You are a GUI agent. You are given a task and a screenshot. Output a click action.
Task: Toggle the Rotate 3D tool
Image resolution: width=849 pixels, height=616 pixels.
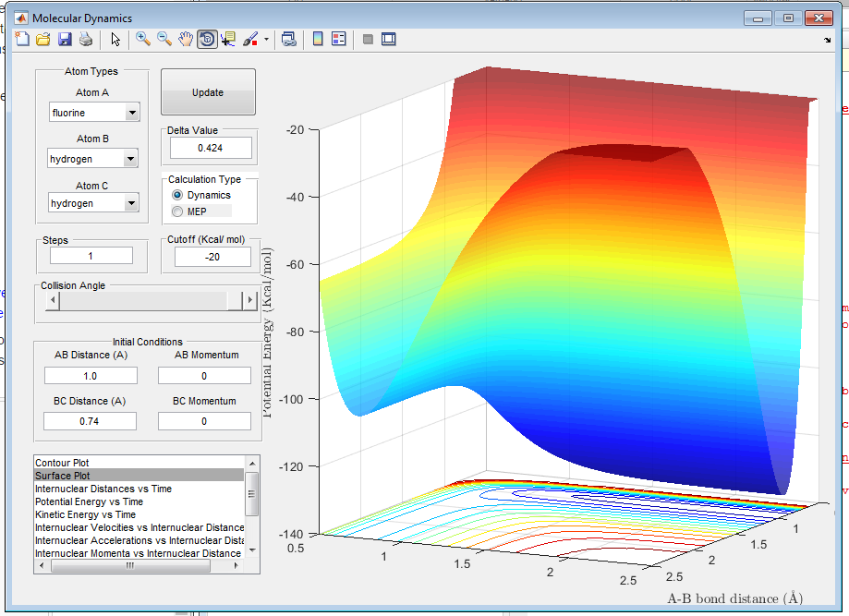(x=207, y=39)
